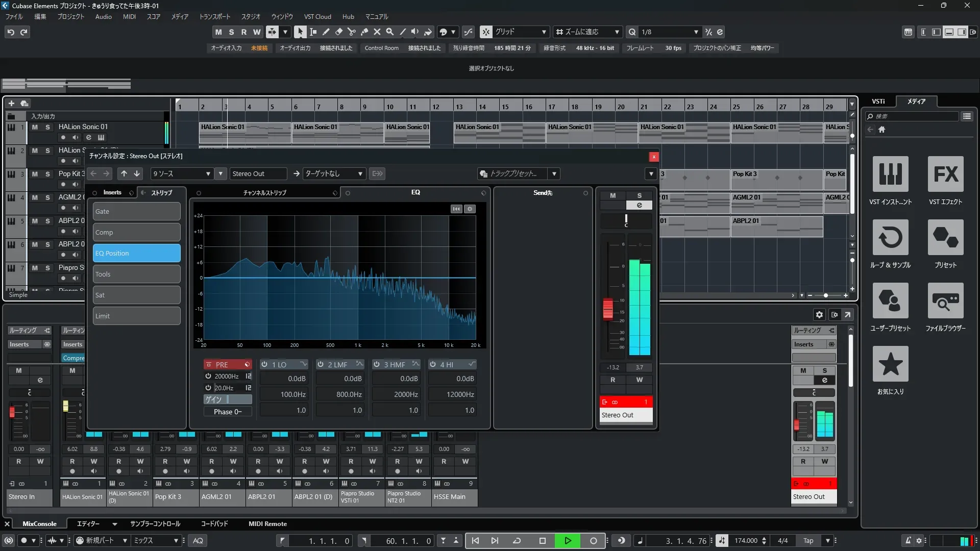This screenshot has width=980, height=551.
Task: Click the tempo value 174.000 field
Action: (746, 541)
